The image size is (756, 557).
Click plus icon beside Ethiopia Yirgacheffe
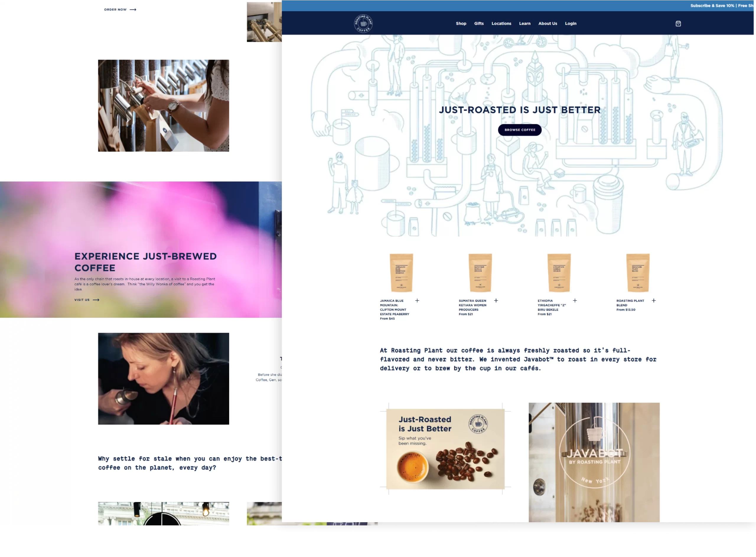pyautogui.click(x=575, y=300)
